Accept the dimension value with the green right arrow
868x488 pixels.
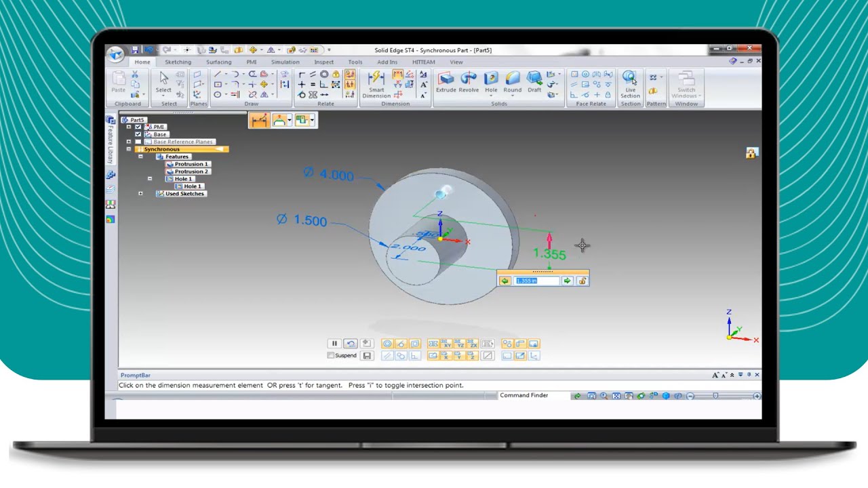tap(567, 281)
